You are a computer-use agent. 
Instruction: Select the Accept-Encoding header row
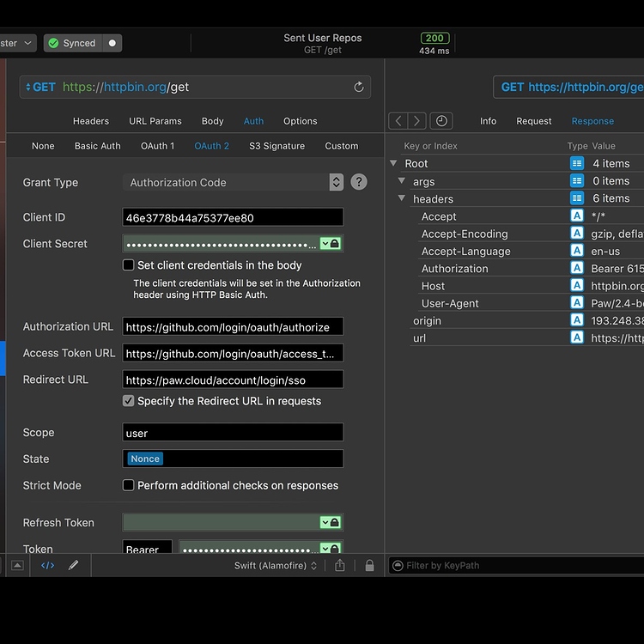(531, 234)
